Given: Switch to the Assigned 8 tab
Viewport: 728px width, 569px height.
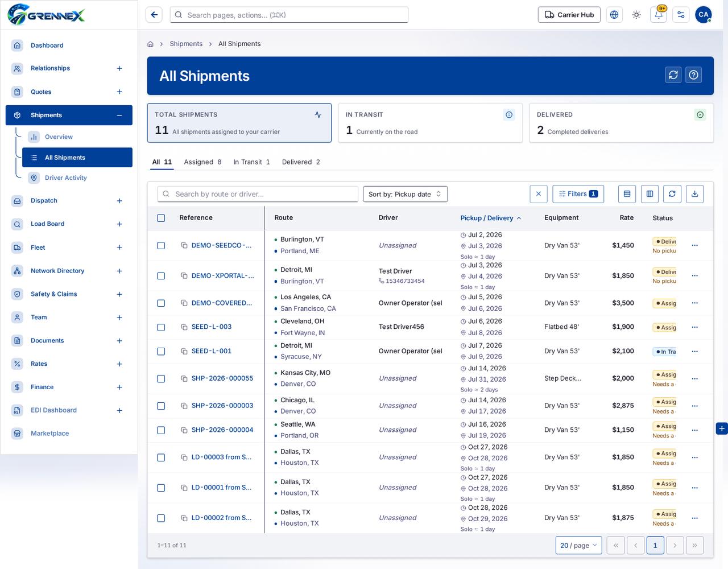Looking at the screenshot, I should click(x=202, y=162).
